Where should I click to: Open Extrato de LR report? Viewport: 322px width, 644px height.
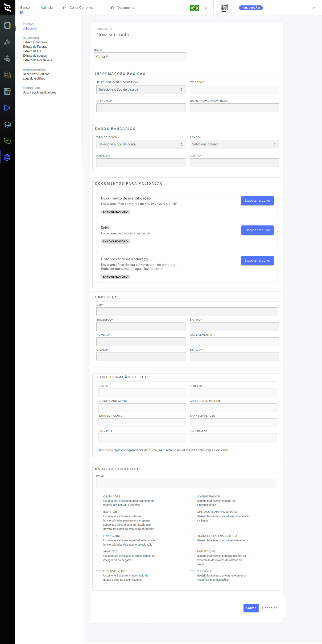[x=32, y=51]
